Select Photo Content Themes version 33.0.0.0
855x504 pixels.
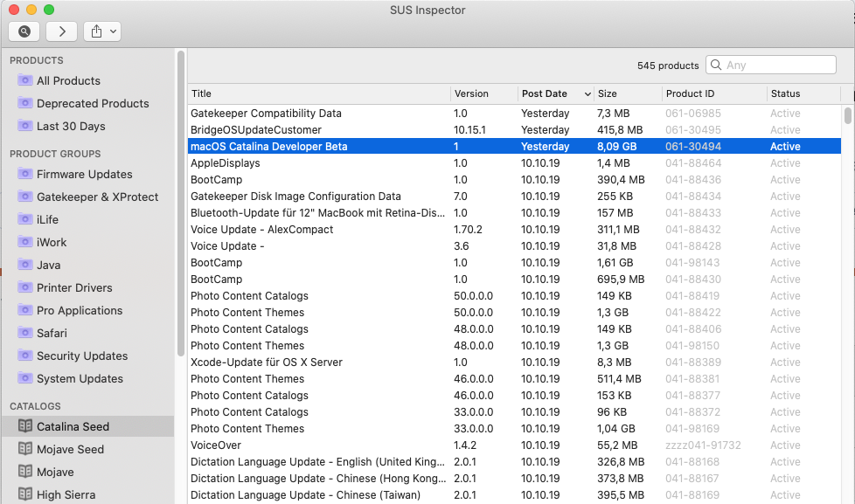514,428
